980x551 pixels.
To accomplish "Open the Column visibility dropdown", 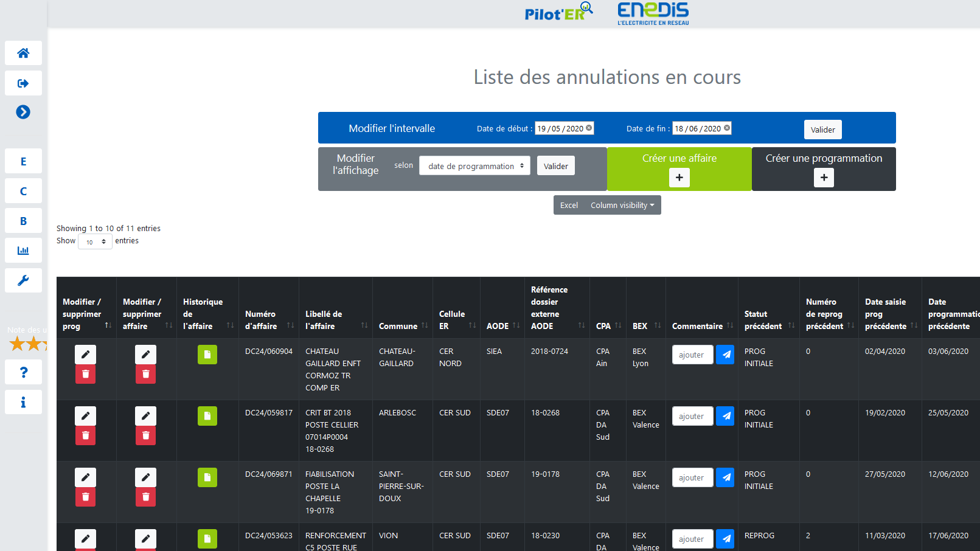I will coord(622,205).
